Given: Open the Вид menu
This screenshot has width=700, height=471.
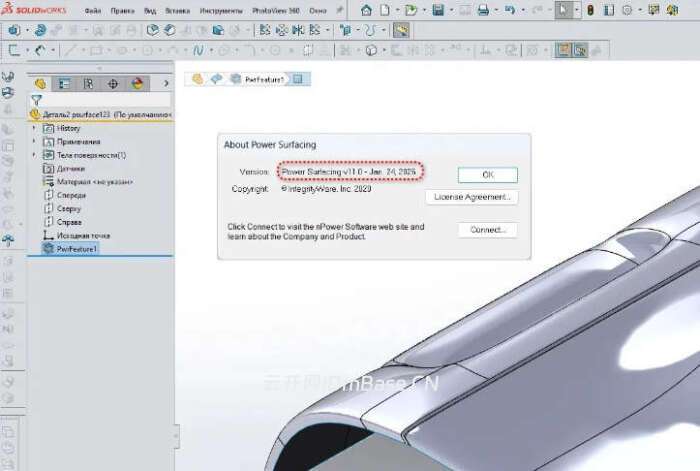Looking at the screenshot, I should tap(150, 10).
